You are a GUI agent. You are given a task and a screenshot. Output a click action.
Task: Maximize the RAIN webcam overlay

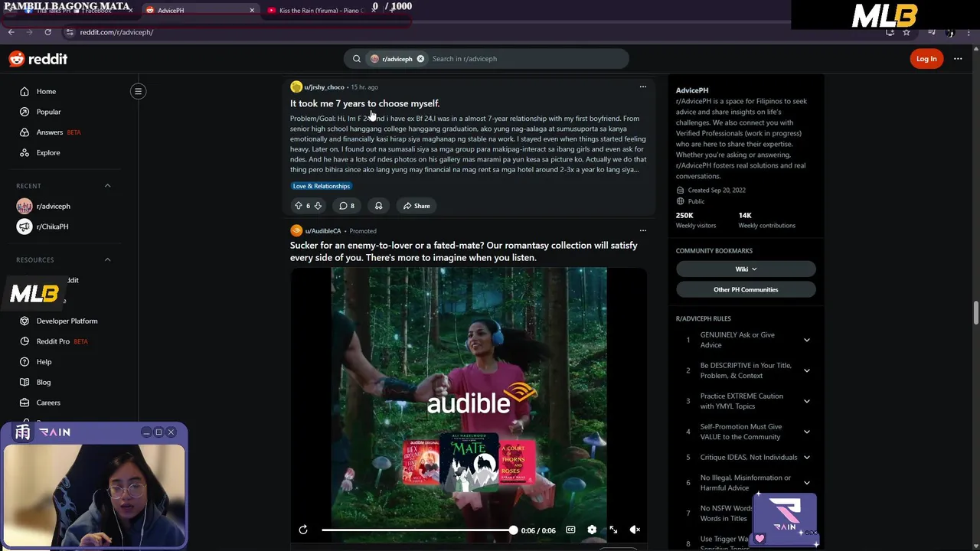coord(158,432)
